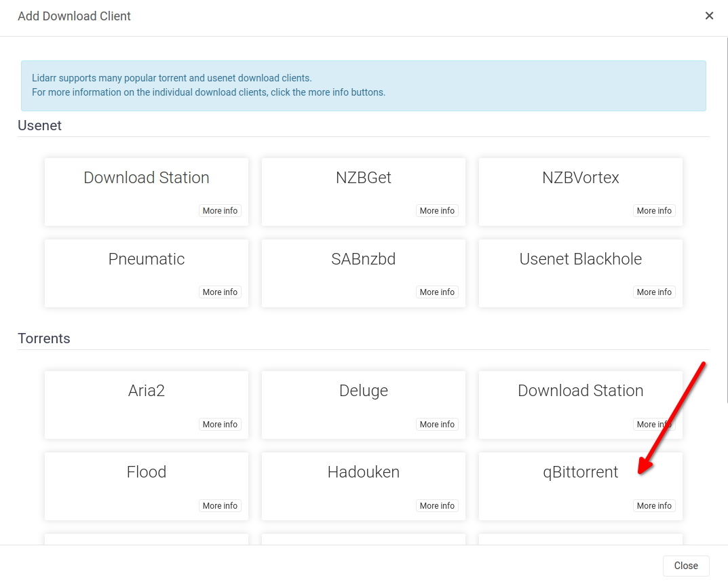Click the "Add Download Client" dialog title
The width and height of the screenshot is (728, 584).
click(x=74, y=16)
